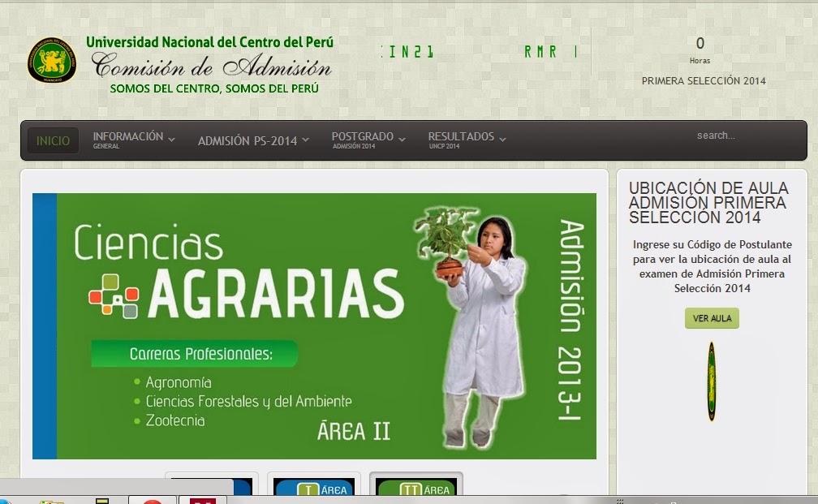Click the UNCP university crest logo

(52, 60)
